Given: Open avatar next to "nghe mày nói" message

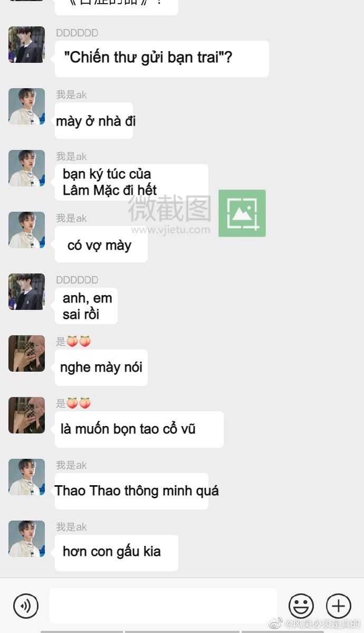Looking at the screenshot, I should click(26, 353).
